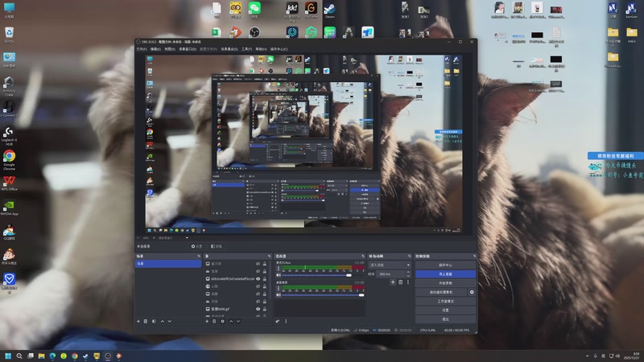Open the File menu in OBS
644x362 pixels.
click(142, 49)
